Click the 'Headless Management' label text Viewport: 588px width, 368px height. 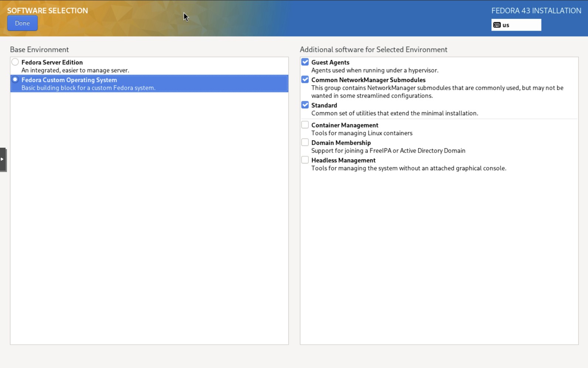pyautogui.click(x=343, y=160)
